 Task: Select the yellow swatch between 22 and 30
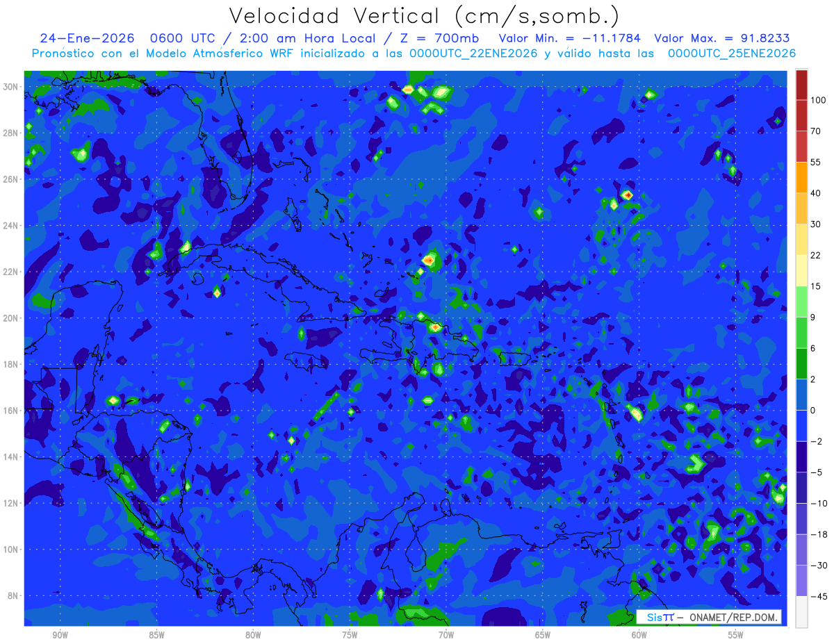click(801, 239)
